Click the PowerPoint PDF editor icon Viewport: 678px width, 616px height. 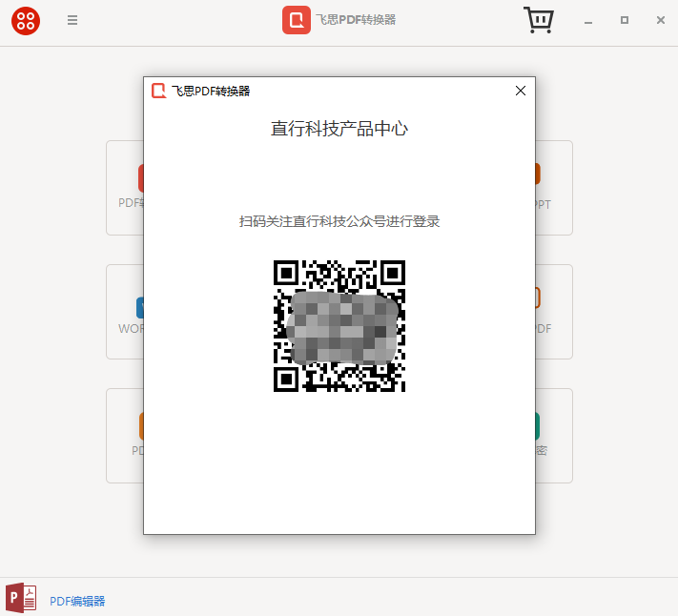pyautogui.click(x=21, y=598)
